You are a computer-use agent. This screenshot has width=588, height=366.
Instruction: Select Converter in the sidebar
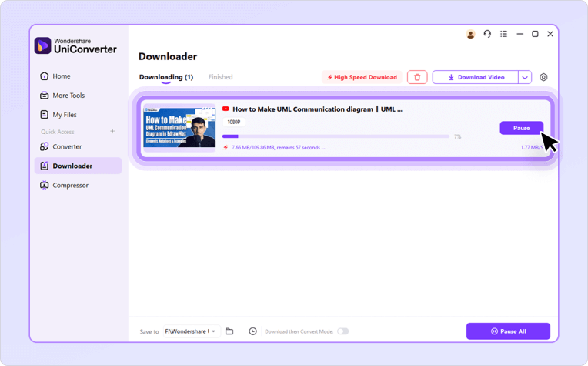click(x=67, y=146)
